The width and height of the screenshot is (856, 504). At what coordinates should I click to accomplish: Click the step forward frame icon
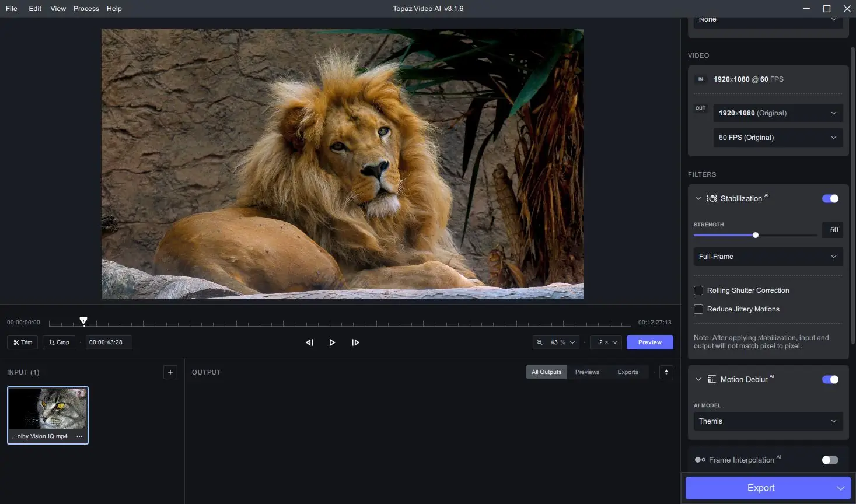tap(355, 342)
